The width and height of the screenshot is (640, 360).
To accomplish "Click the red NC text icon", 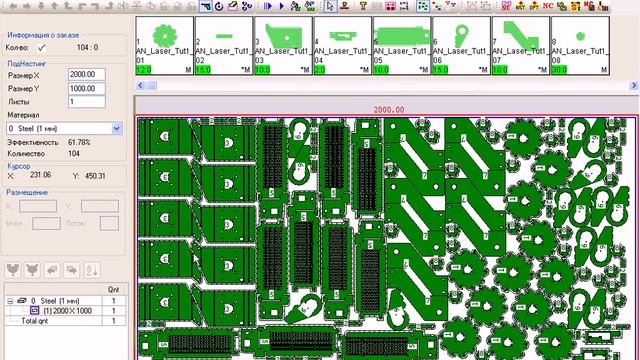I will (x=548, y=6).
